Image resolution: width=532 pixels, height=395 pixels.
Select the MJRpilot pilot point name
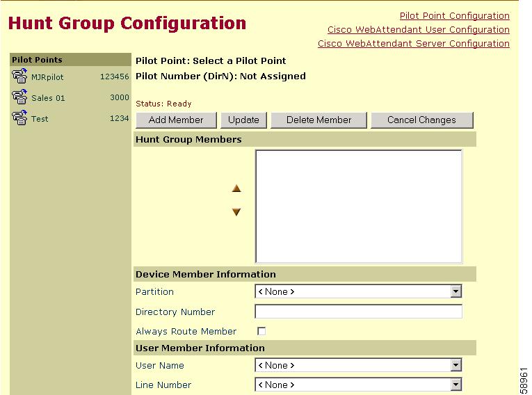(x=47, y=77)
